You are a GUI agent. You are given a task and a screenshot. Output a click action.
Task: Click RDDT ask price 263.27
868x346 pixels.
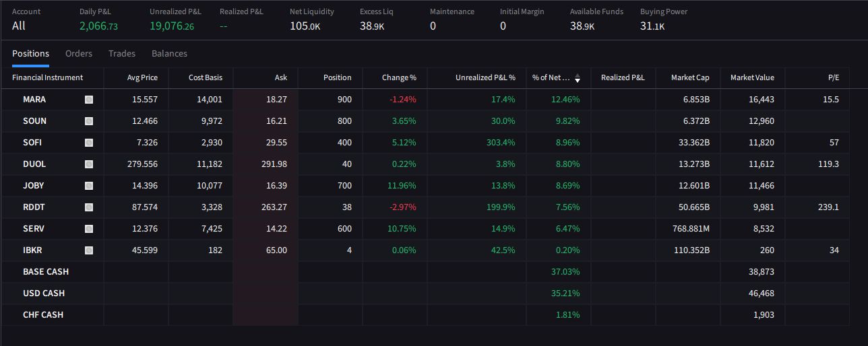274,207
